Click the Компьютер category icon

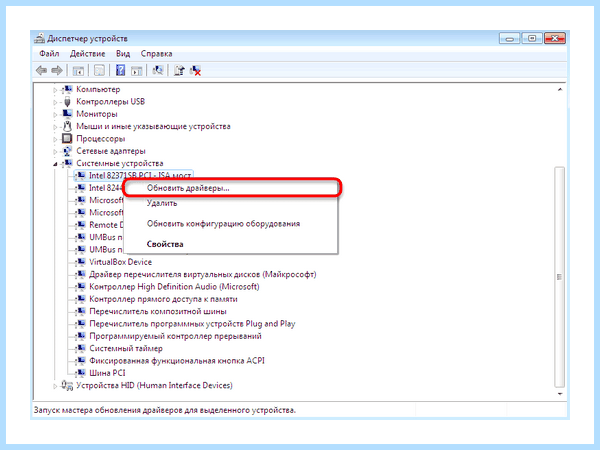67,89
